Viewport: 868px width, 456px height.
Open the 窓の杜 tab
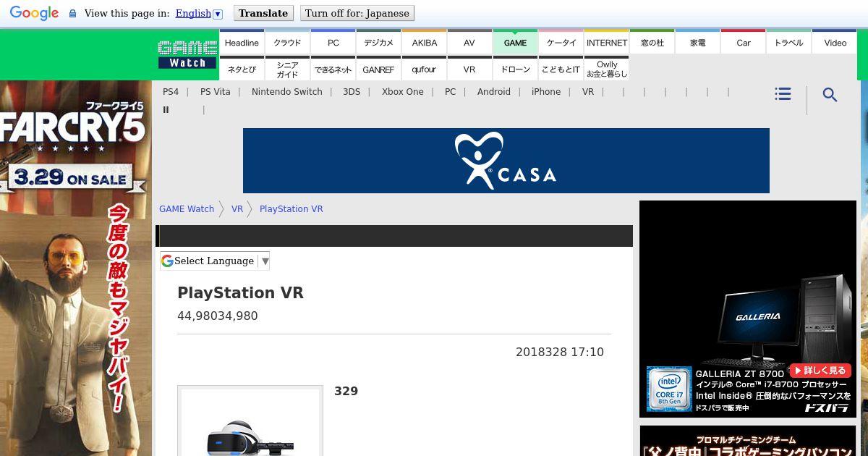pos(652,43)
